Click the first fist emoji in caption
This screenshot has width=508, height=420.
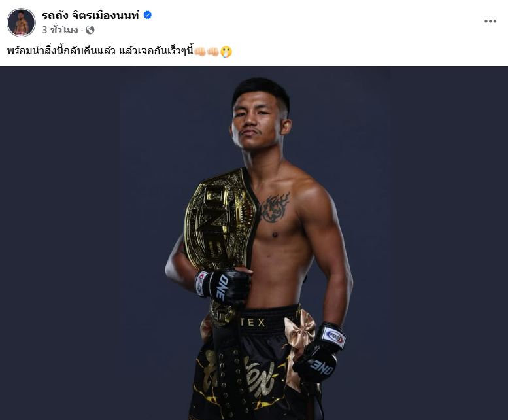(x=200, y=52)
